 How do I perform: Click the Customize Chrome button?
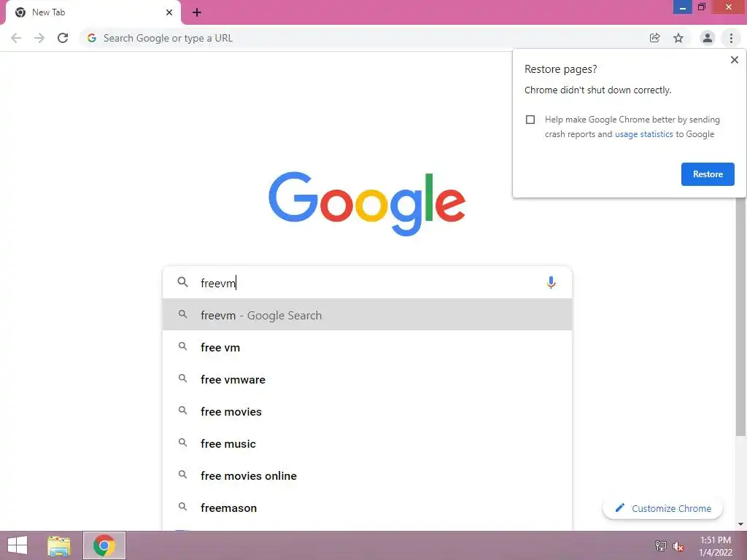pos(662,508)
